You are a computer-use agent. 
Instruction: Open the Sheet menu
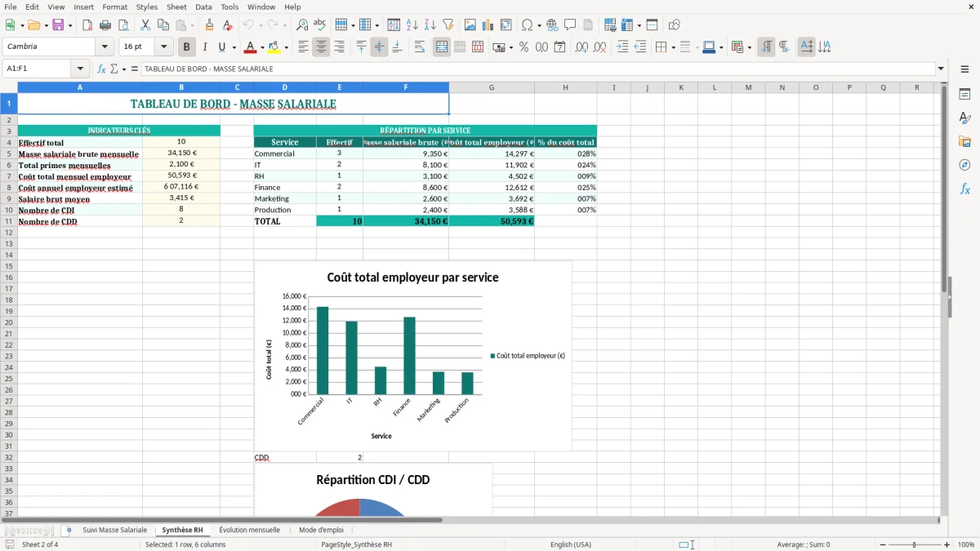176,7
